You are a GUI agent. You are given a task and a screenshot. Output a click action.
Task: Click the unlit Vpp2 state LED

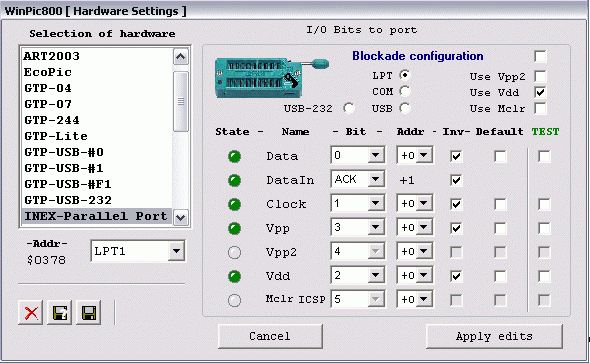pos(234,252)
